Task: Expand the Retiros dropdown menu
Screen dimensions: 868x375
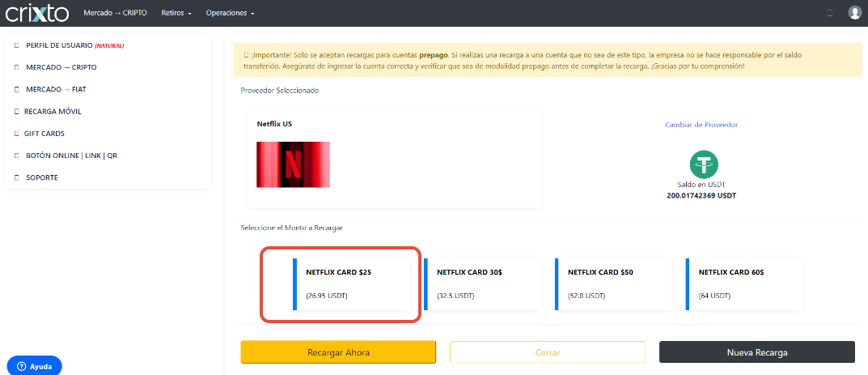Action: (176, 13)
